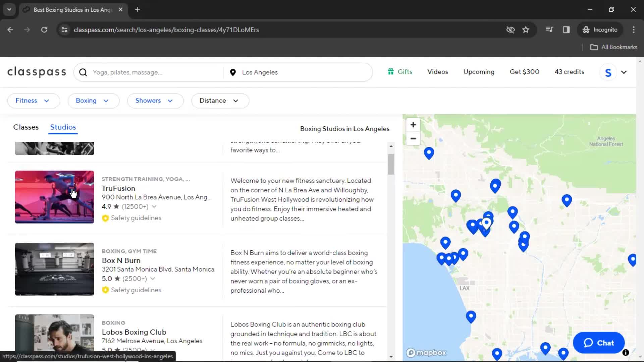Image resolution: width=644 pixels, height=362 pixels.
Task: Click the results list scroll down arrow
Action: pyautogui.click(x=391, y=357)
